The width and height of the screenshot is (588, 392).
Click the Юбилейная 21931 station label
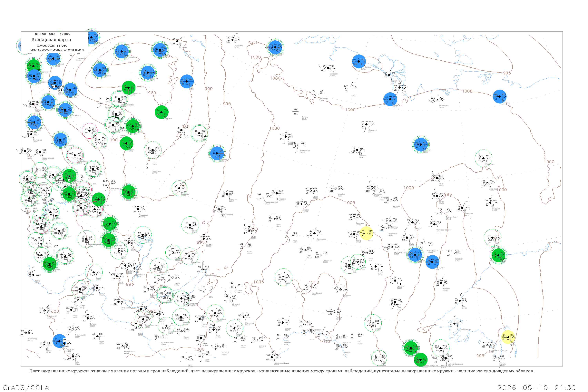(x=444, y=106)
